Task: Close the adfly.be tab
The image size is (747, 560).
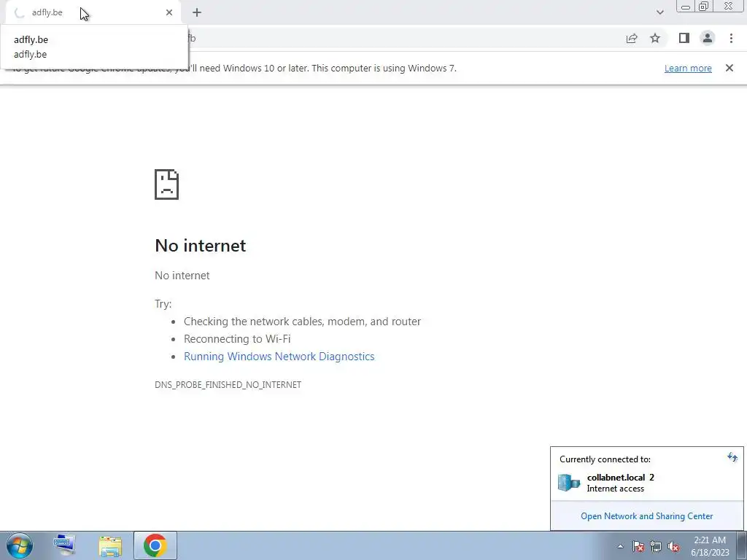Action: (169, 12)
